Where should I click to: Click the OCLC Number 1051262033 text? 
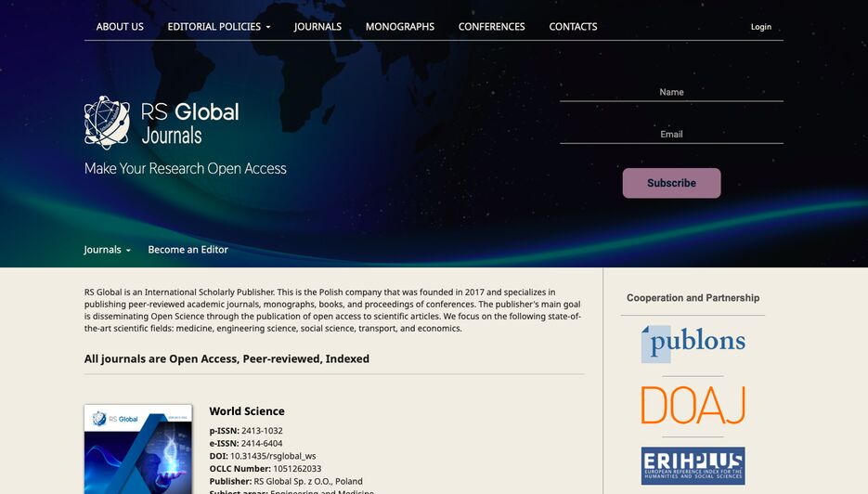tap(266, 469)
